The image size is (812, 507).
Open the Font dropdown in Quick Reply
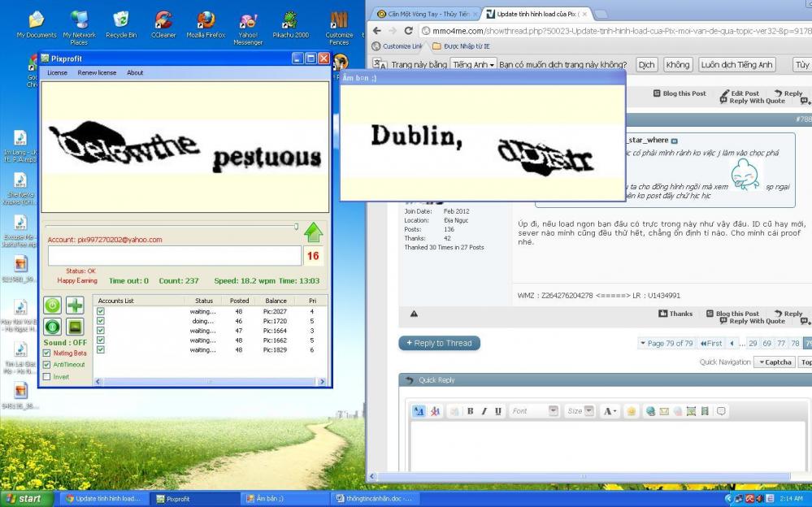click(x=534, y=410)
